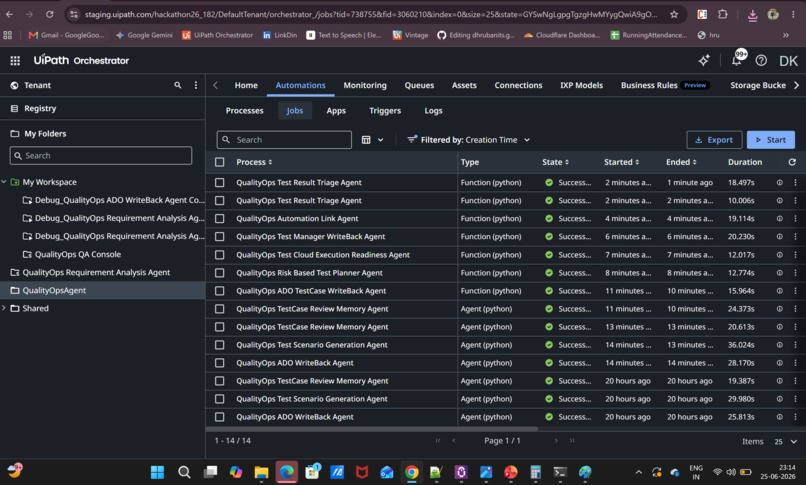The image size is (806, 485).
Task: Tick checkbox for the 18.497s Test Result Triage job
Action: point(219,182)
